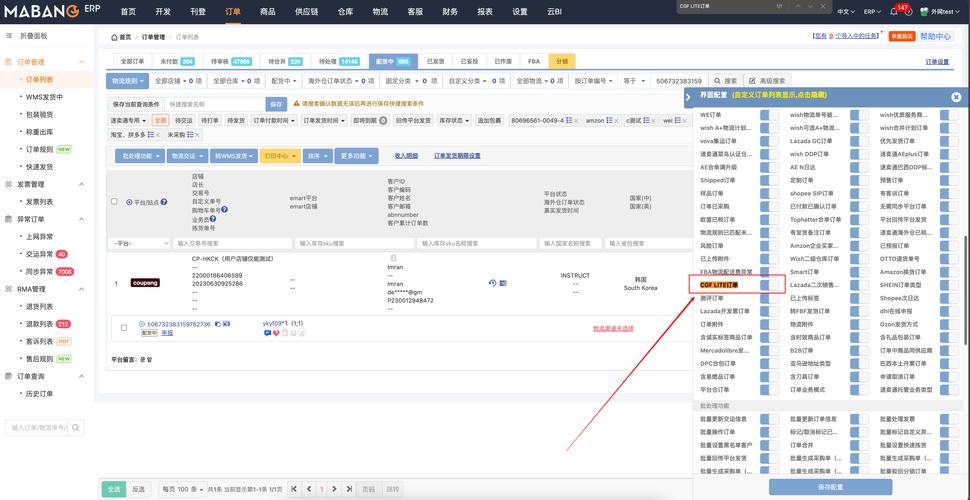Viewport: 970px width, 500px height.
Task: Open the 财务 top menu
Action: [450, 12]
